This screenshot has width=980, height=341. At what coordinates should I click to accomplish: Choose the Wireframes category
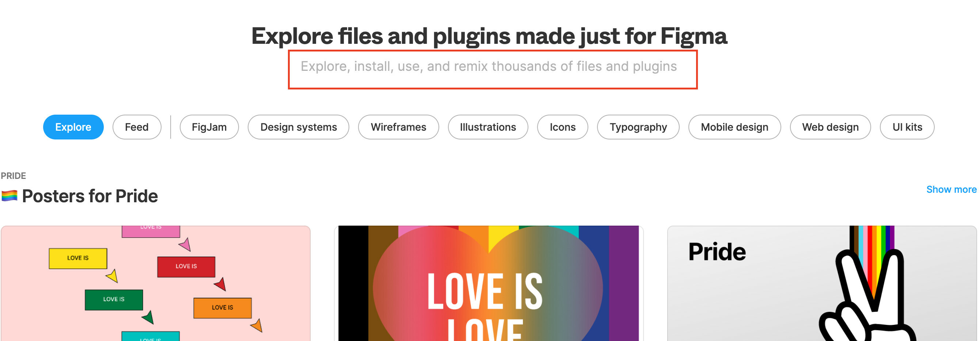(x=398, y=127)
